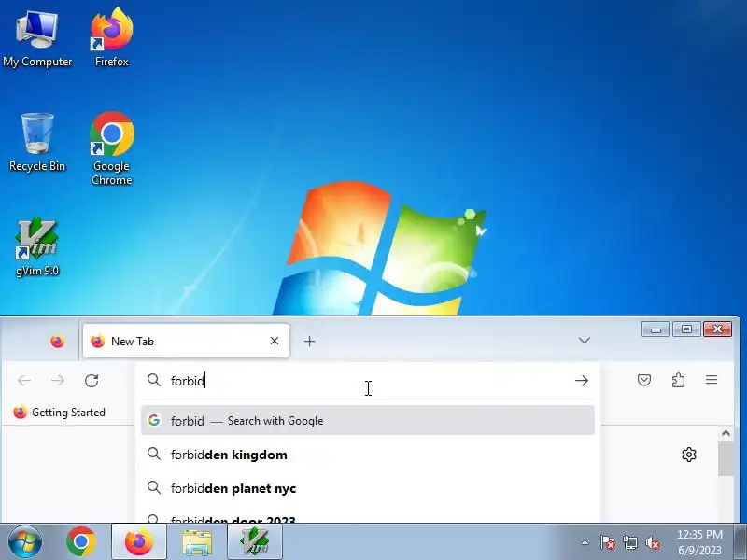The image size is (747, 560).
Task: Select the Google Chrome desktop shortcut
Action: [x=111, y=147]
